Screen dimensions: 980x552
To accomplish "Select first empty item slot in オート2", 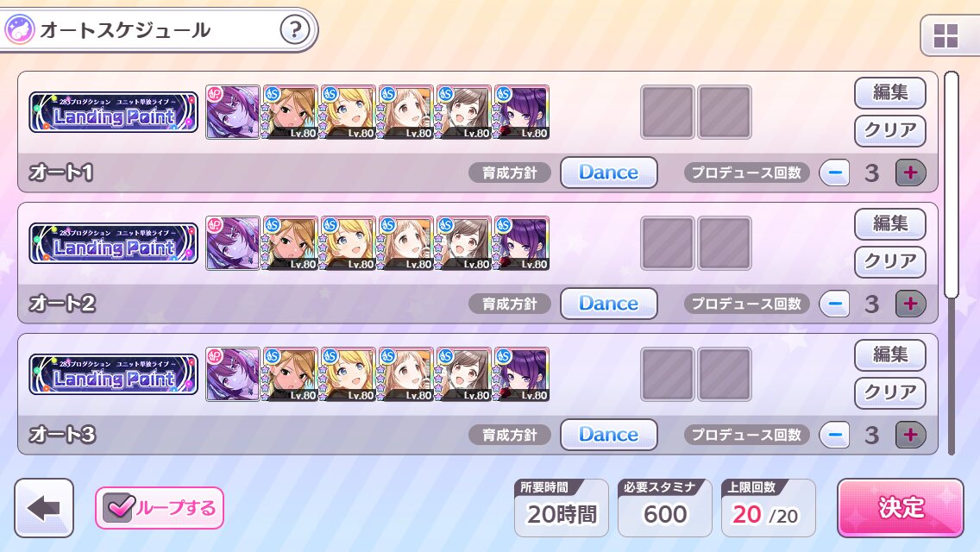I will click(668, 244).
